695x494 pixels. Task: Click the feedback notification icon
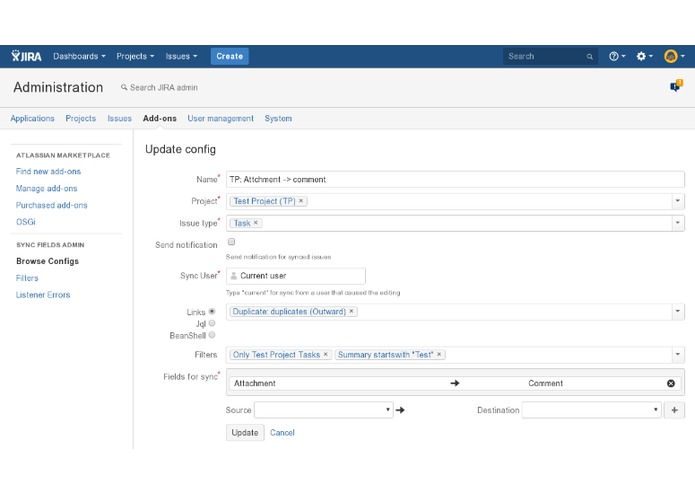coord(676,86)
